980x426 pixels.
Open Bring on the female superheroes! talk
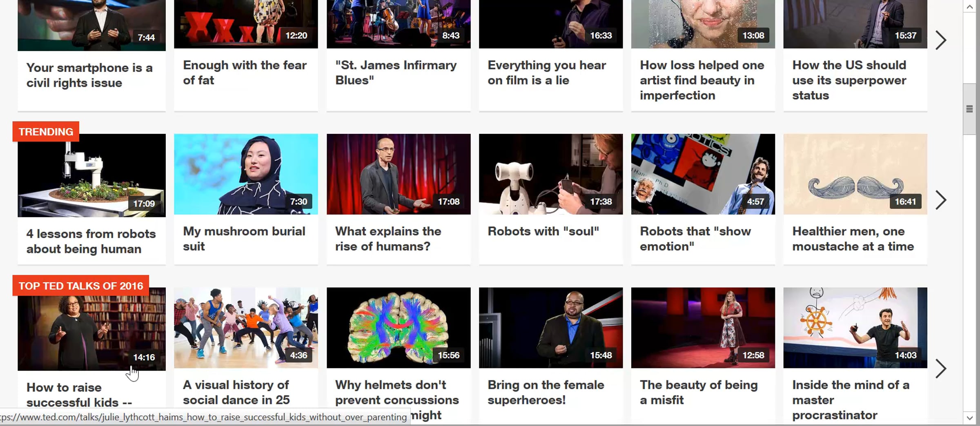(546, 392)
